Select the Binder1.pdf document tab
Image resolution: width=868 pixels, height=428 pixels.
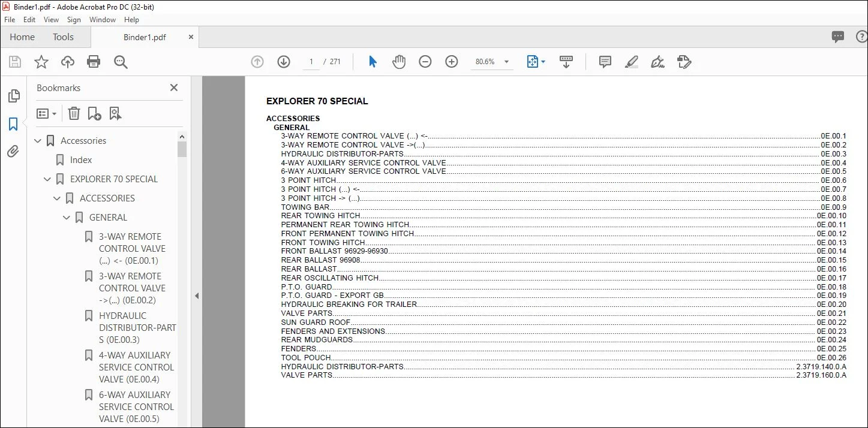[x=145, y=37]
